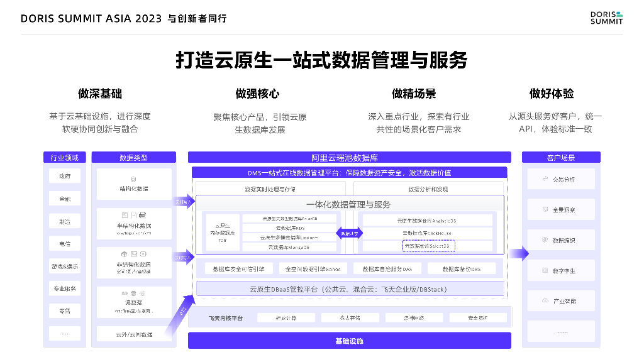Click the DMS一站式在线数据管理平台 banner
The width and height of the screenshot is (644, 362).
click(x=350, y=173)
